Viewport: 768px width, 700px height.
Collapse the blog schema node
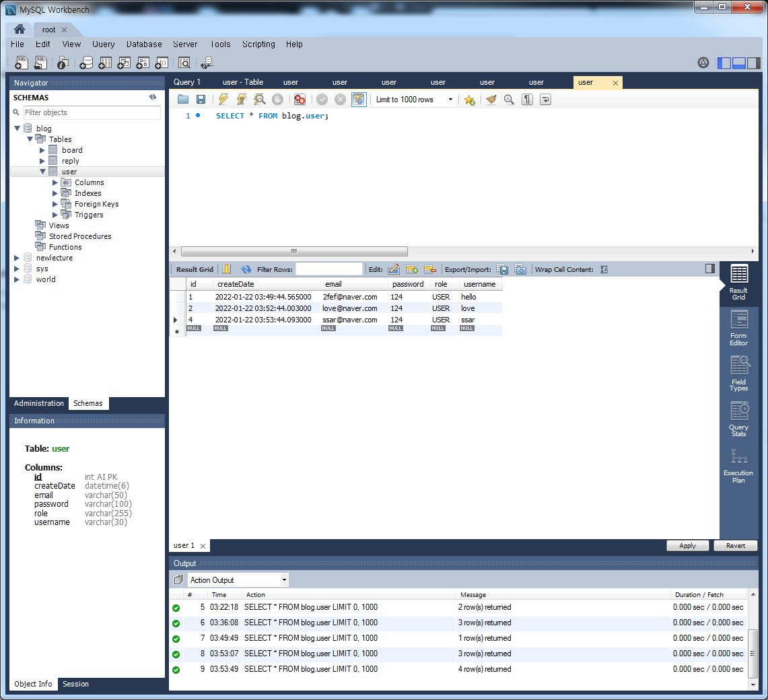point(17,129)
